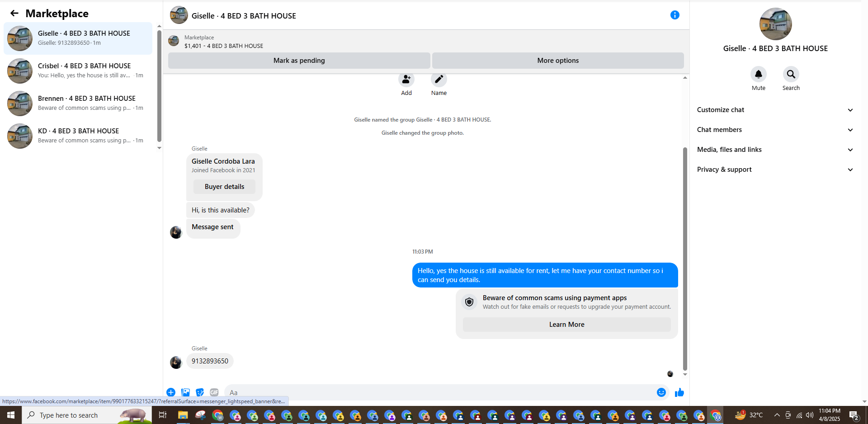
Task: Click group photo in right panel
Action: point(775,24)
